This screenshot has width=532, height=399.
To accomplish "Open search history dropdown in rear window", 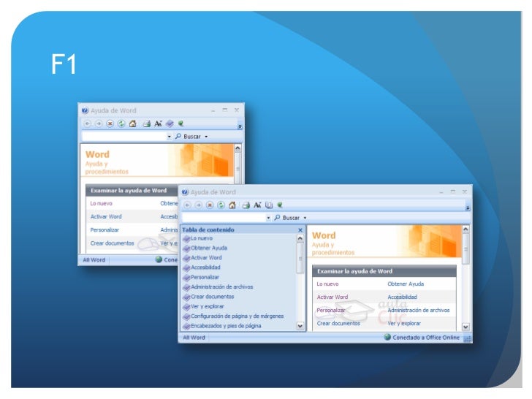I will pos(169,137).
